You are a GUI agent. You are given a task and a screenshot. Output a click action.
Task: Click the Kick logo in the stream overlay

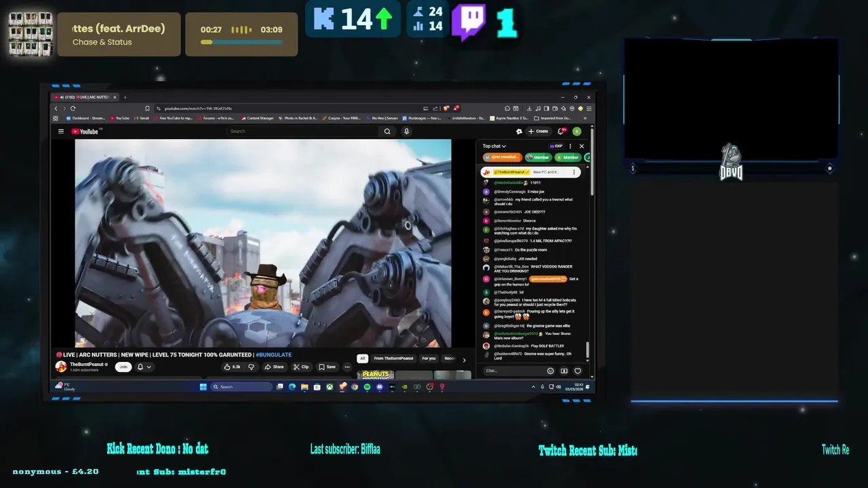tap(323, 18)
